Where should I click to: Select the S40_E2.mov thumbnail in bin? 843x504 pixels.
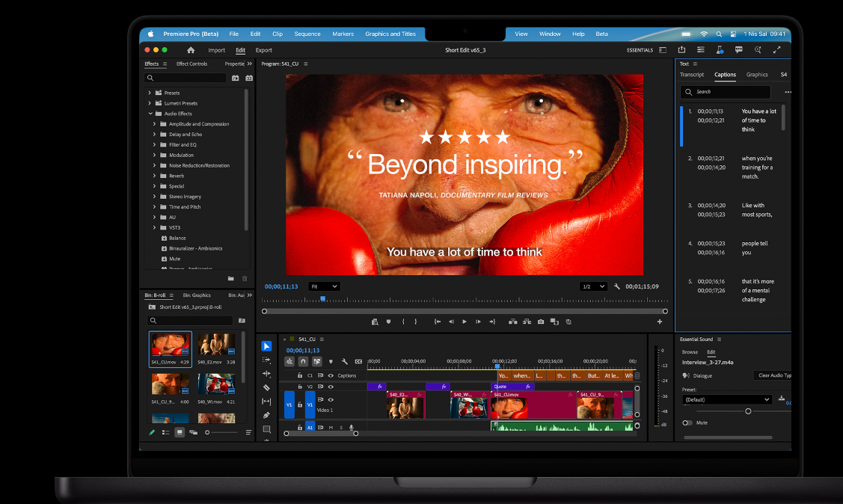pyautogui.click(x=216, y=345)
